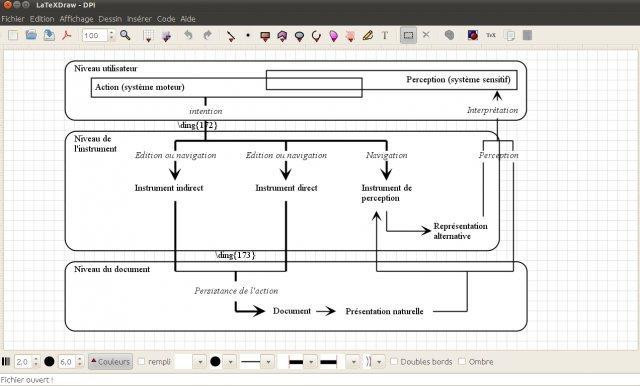The height and width of the screenshot is (386, 640).
Task: Increase the 2,0 thickness spinner
Action: 36,358
